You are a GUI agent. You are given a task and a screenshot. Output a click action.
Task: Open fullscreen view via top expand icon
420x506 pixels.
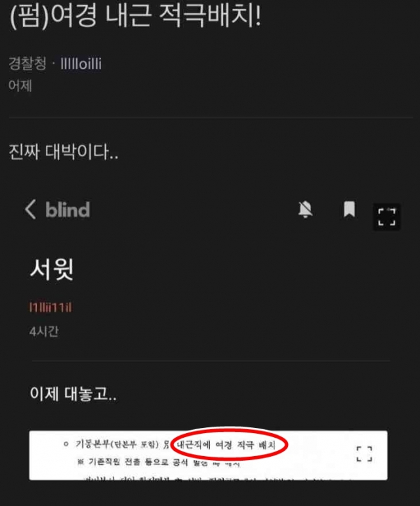(387, 217)
